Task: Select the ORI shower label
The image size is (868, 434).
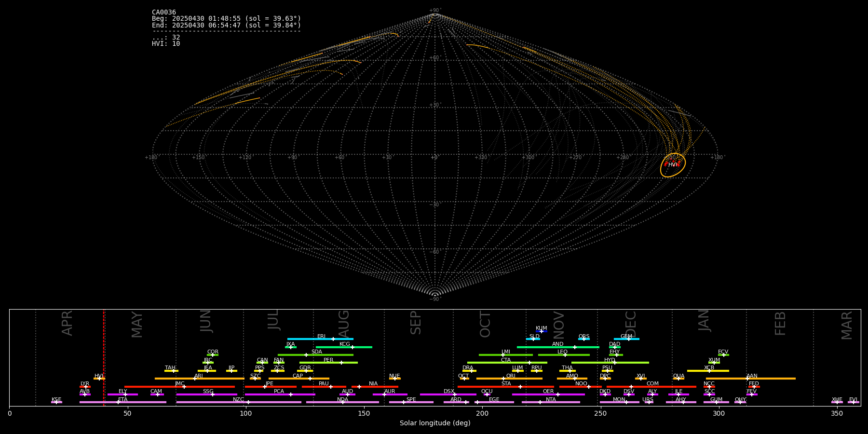Action: pos(511,376)
